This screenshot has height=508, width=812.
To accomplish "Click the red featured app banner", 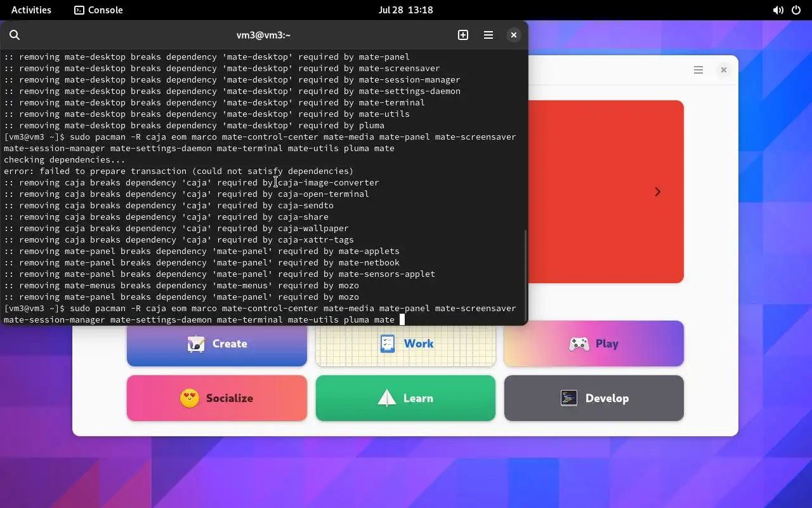I will click(x=606, y=192).
